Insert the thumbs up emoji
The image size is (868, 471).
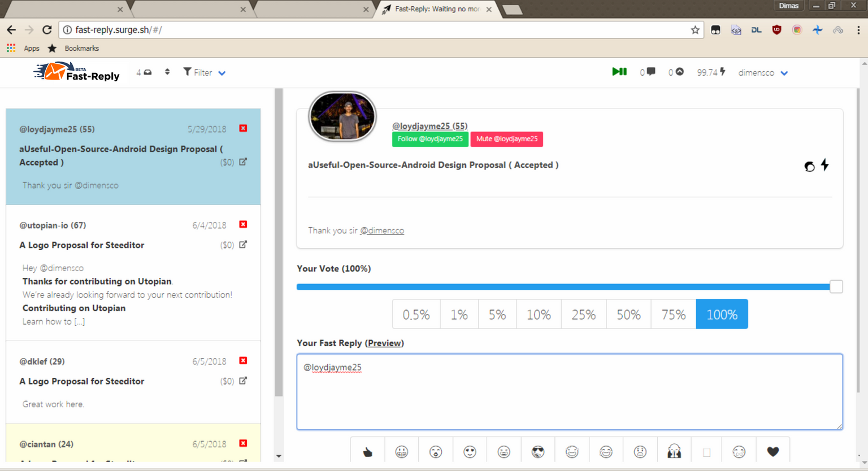pyautogui.click(x=367, y=452)
